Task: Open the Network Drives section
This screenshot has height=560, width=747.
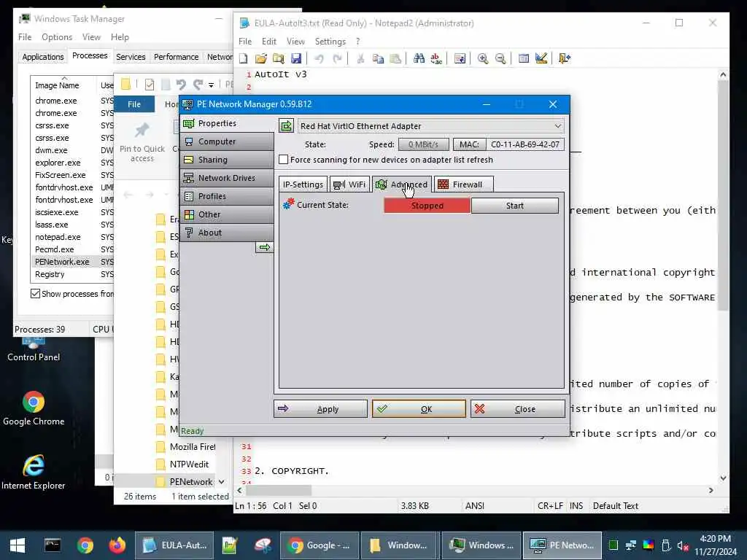Action: pyautogui.click(x=227, y=178)
